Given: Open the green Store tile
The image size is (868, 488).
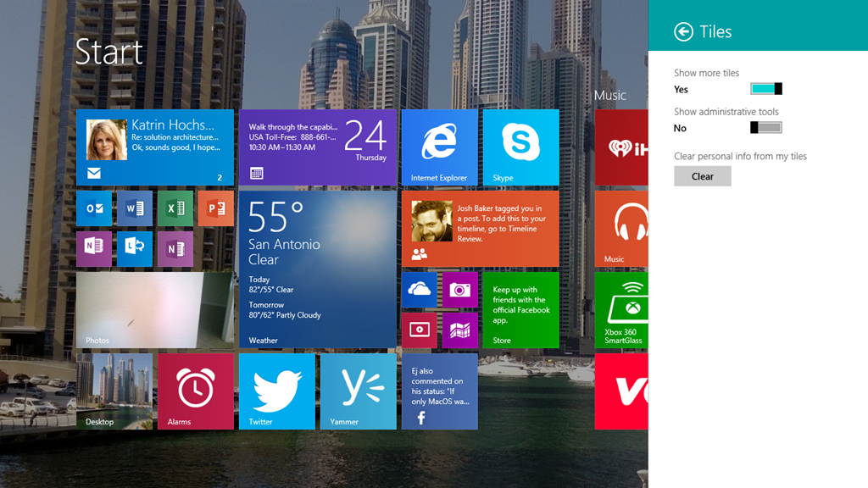Looking at the screenshot, I should [x=521, y=310].
